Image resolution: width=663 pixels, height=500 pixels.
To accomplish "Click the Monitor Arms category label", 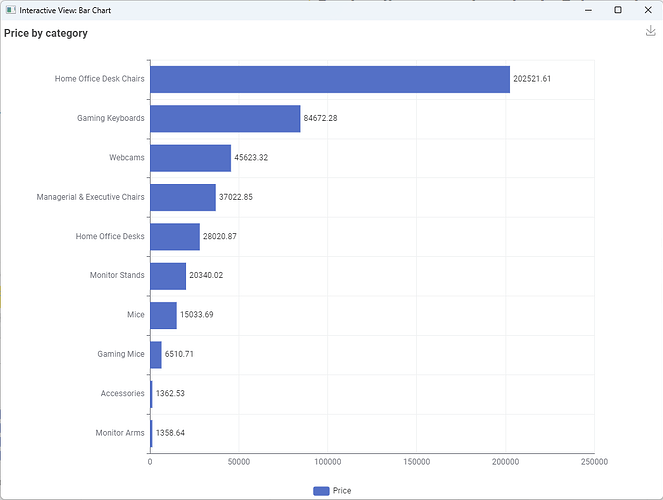I will coord(119,433).
